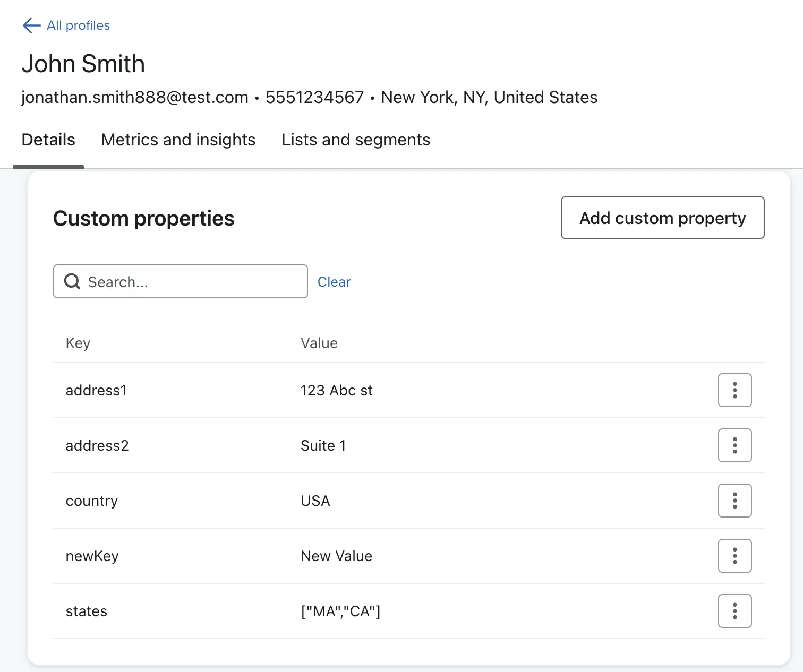Open the three-dot menu for address2
803x672 pixels.
tap(734, 445)
